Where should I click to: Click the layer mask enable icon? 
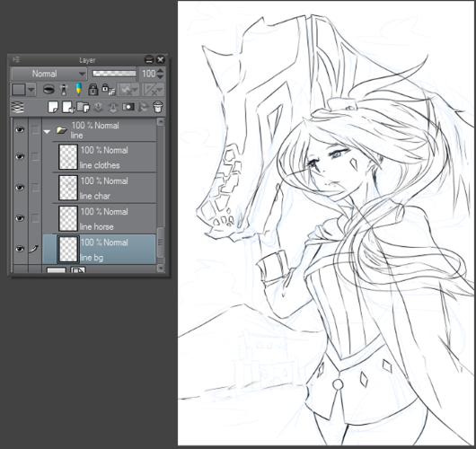pyautogui.click(x=125, y=90)
